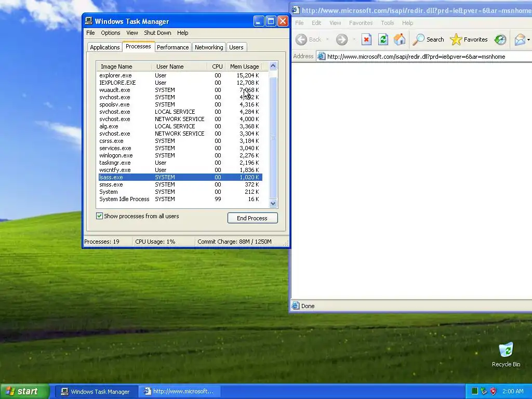Open the Tools menu in Internet Explorer
The image size is (532, 399).
click(x=387, y=23)
